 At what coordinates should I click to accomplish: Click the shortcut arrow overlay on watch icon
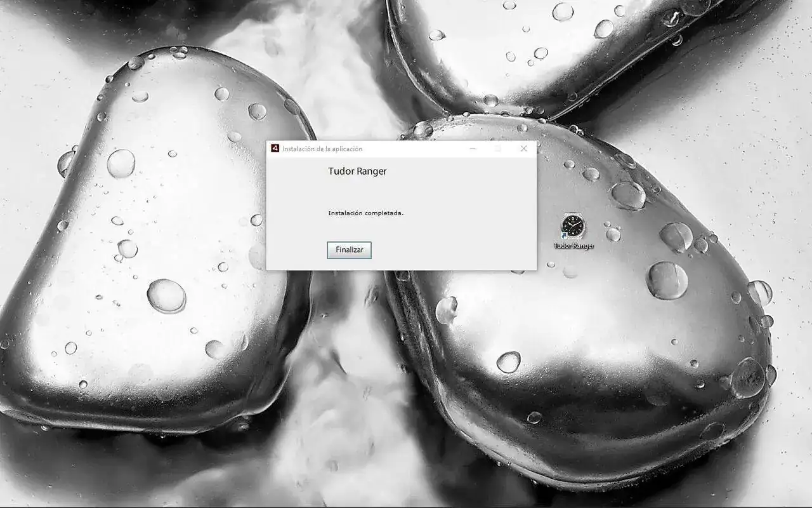point(563,236)
